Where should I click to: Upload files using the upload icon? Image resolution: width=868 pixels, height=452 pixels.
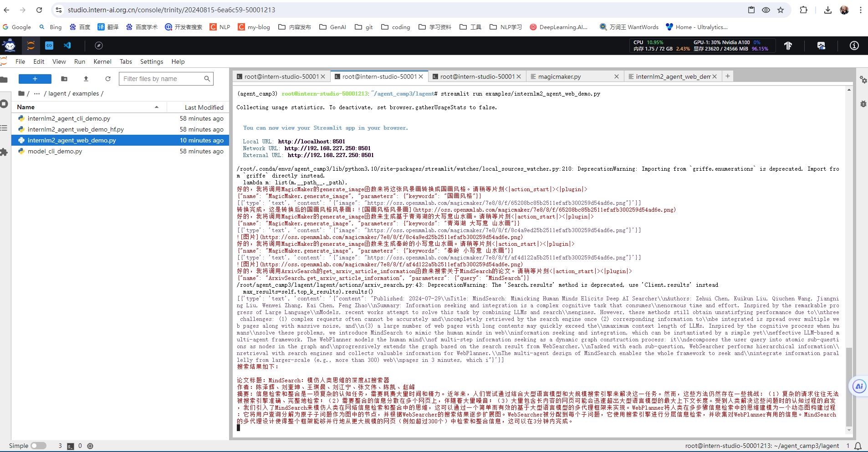tap(86, 79)
